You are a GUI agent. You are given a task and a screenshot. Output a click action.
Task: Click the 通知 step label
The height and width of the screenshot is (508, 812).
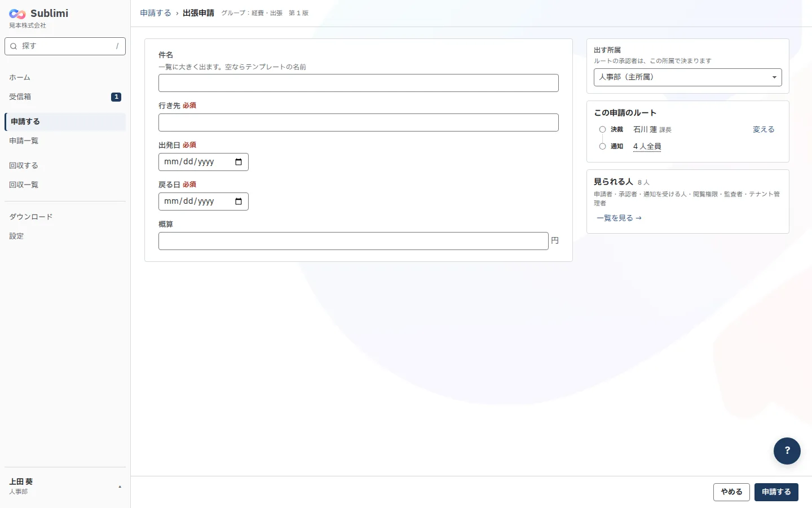(x=617, y=146)
